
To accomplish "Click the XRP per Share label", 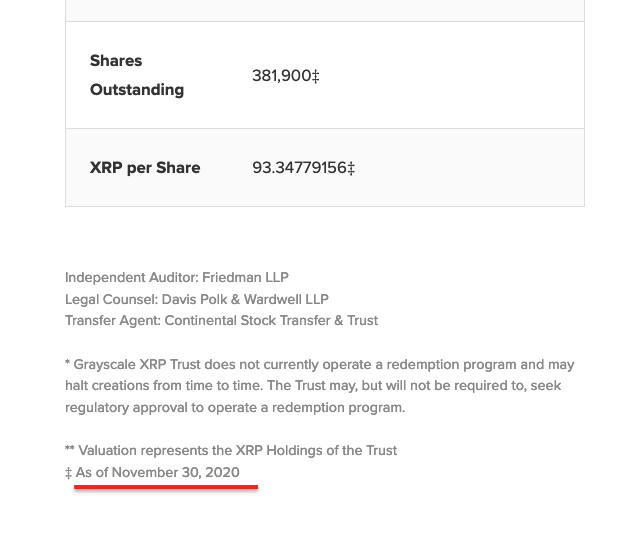I will (x=145, y=168).
